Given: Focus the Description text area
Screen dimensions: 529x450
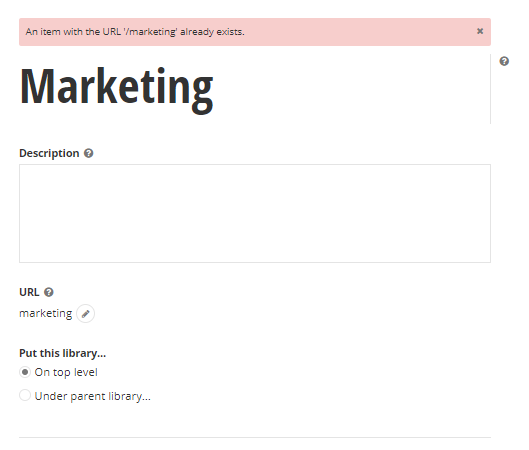Looking at the screenshot, I should [255, 214].
